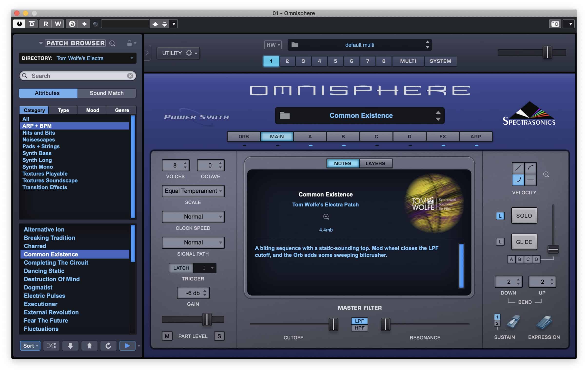Click the Tom Wolfe patch artwork thumbnail
This screenshot has width=588, height=372.
[434, 204]
